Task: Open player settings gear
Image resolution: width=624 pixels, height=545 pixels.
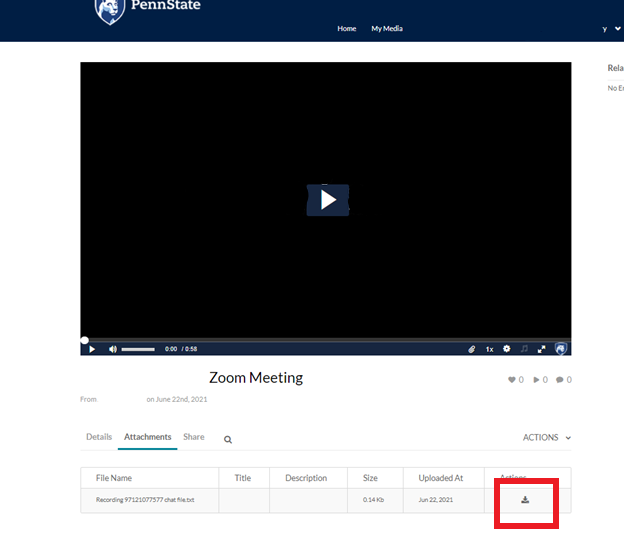Action: pos(506,349)
